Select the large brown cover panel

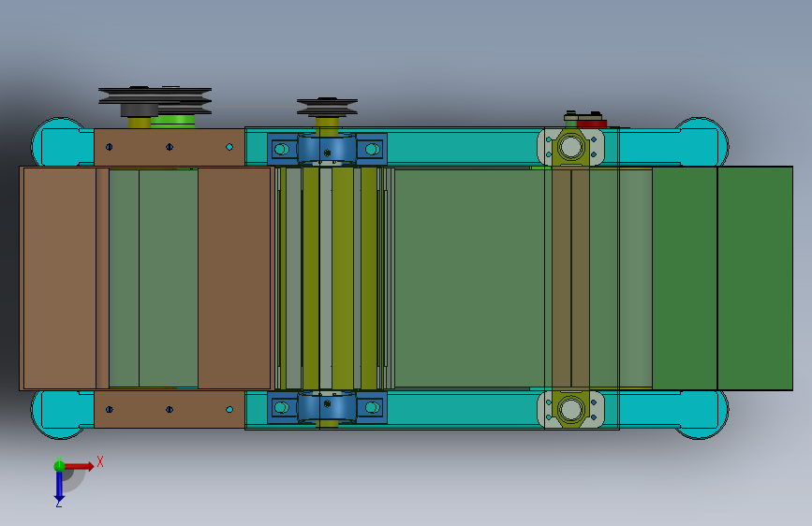pyautogui.click(x=147, y=278)
